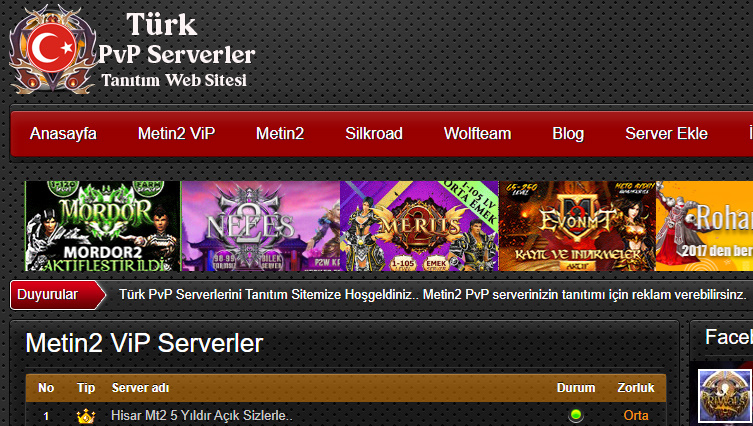The image size is (753, 426).
Task: Open Hisar Mt2 server listing link
Action: [202, 415]
